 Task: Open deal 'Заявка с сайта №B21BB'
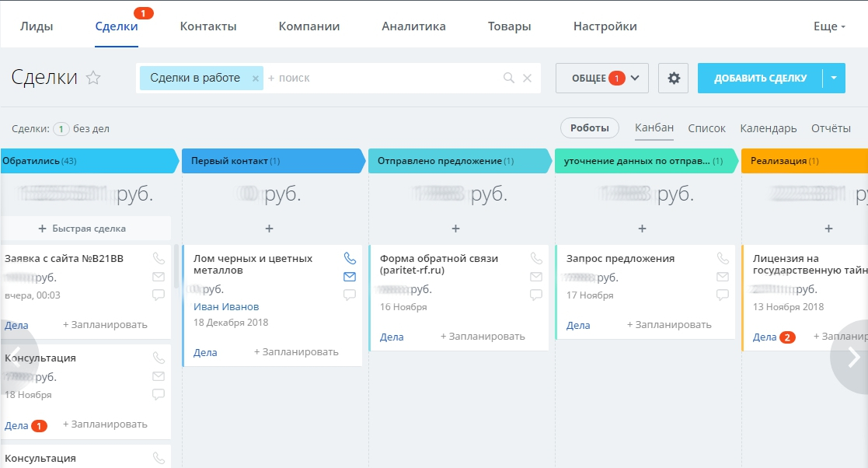click(64, 258)
